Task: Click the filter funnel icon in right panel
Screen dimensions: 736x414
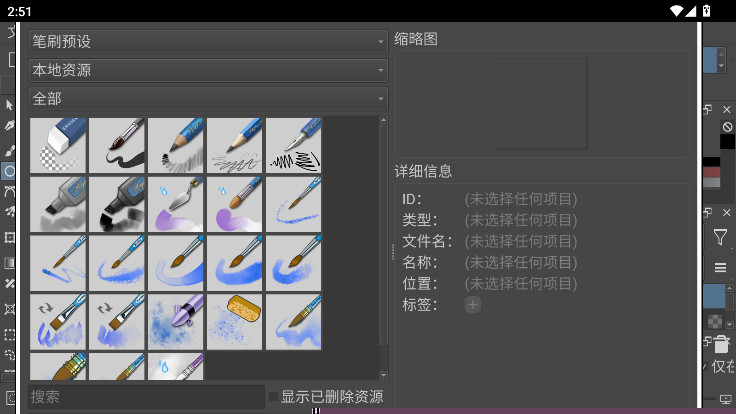Action: [720, 237]
